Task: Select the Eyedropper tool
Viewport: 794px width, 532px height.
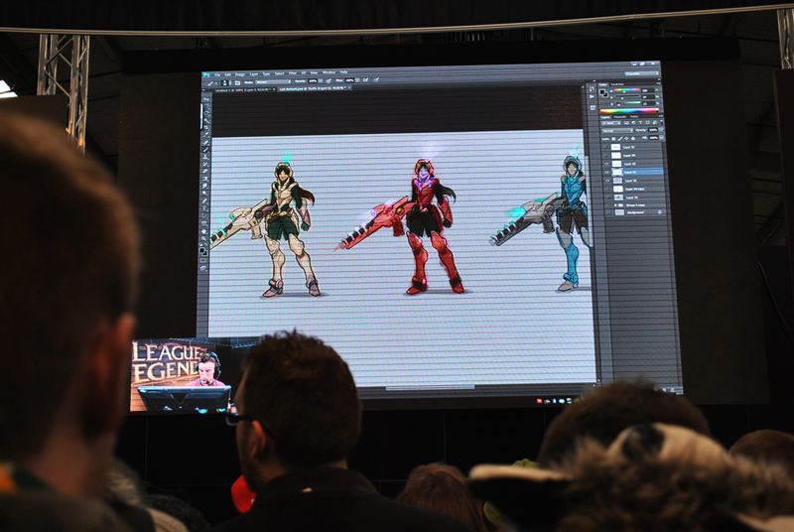Action: 205,135
